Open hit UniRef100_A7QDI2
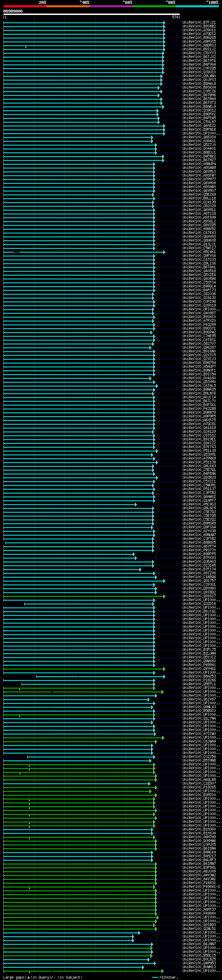This screenshot has height=980, width=222. click(199, 34)
